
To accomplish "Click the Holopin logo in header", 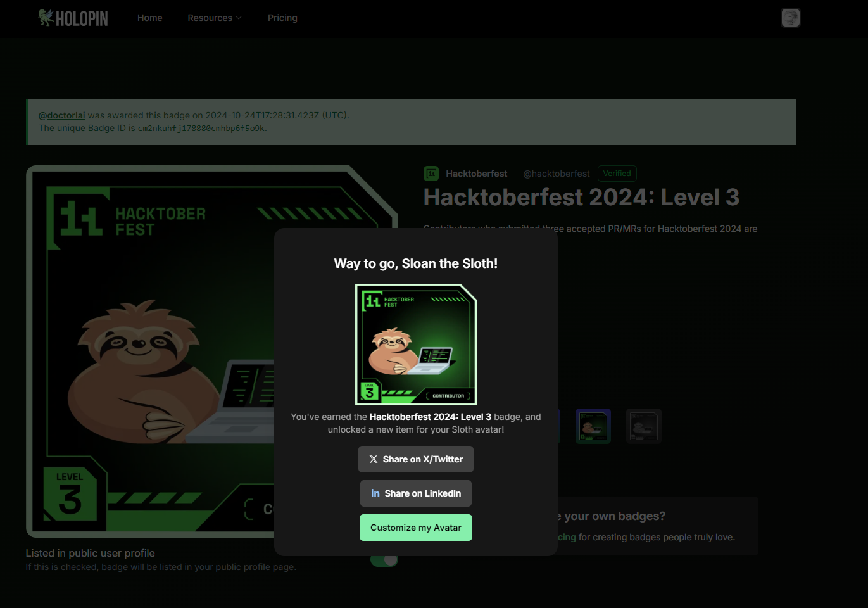I will point(73,18).
